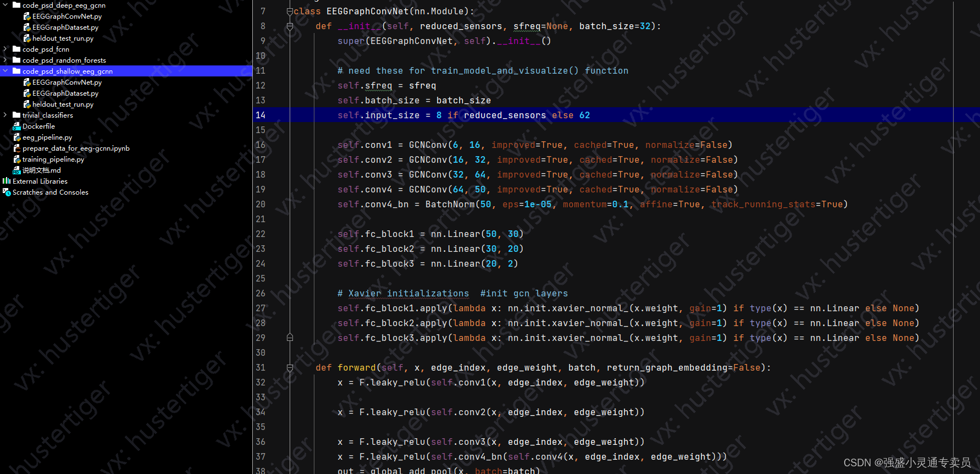Fold the EEGGraphConvNet class at line 7
This screenshot has width=980, height=474.
tap(290, 11)
